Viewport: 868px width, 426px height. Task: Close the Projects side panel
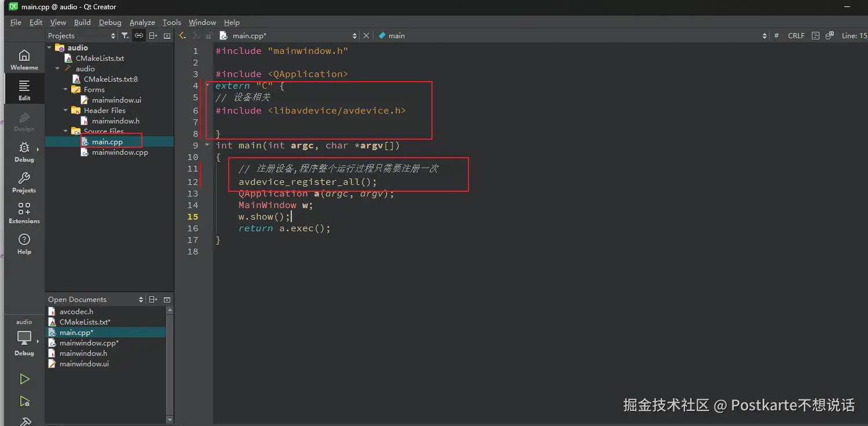tap(167, 36)
